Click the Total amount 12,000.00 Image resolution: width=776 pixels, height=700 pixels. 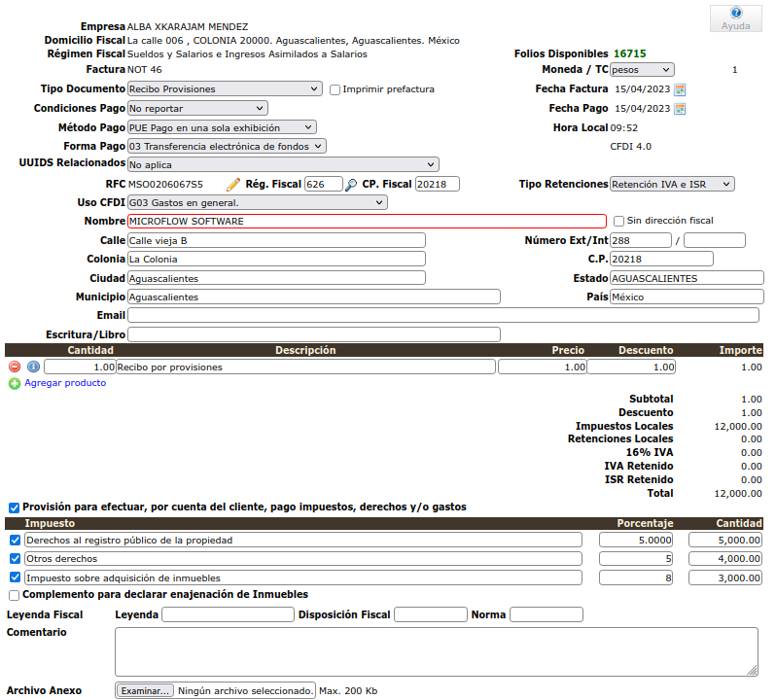pyautogui.click(x=738, y=493)
